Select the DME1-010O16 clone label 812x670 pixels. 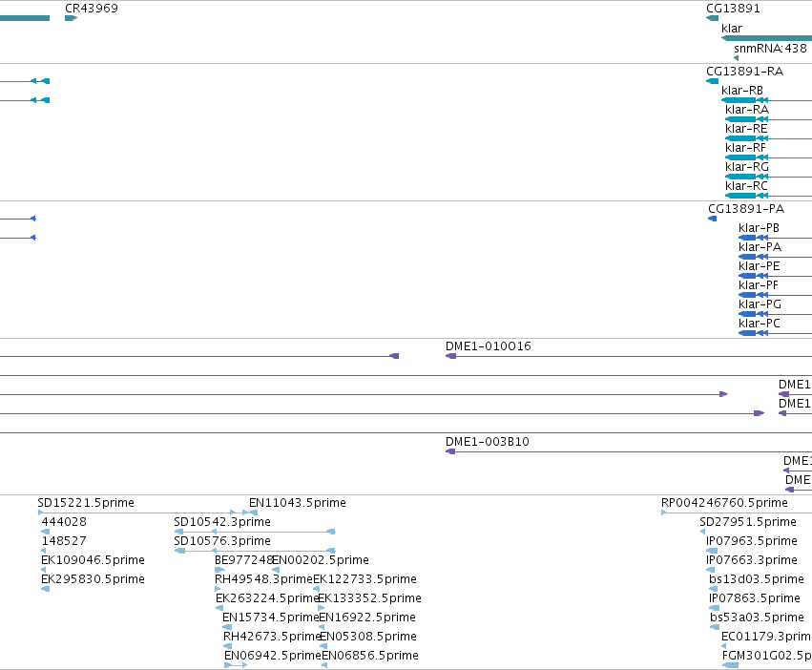489,346
